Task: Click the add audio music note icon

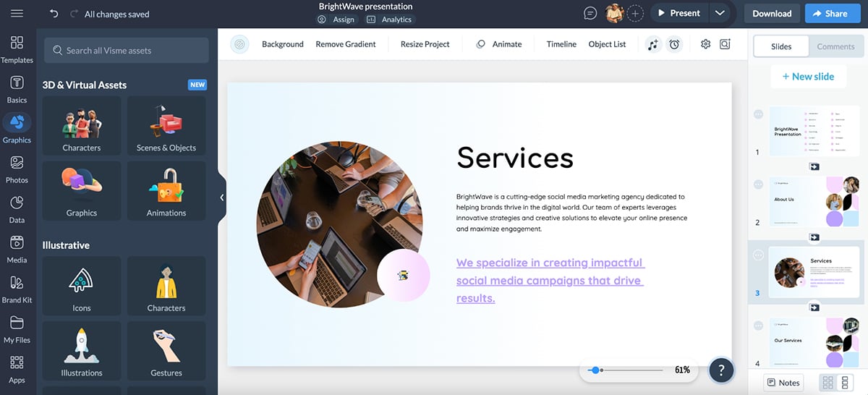Action: (x=653, y=44)
